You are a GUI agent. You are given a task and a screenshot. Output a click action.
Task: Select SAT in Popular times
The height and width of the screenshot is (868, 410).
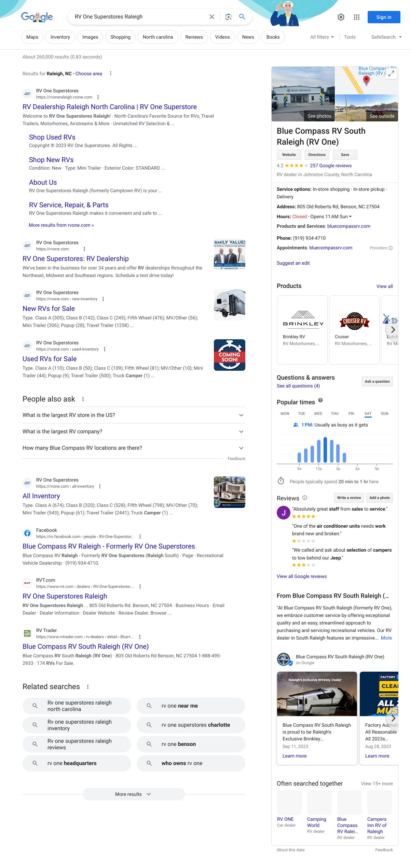[x=368, y=413]
